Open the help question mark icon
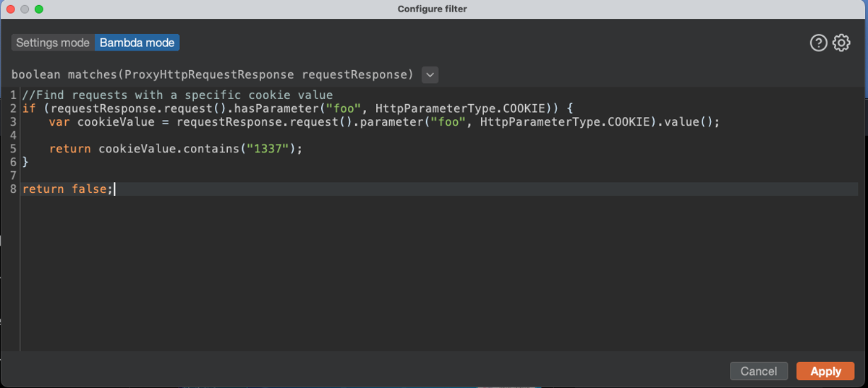 tap(818, 43)
